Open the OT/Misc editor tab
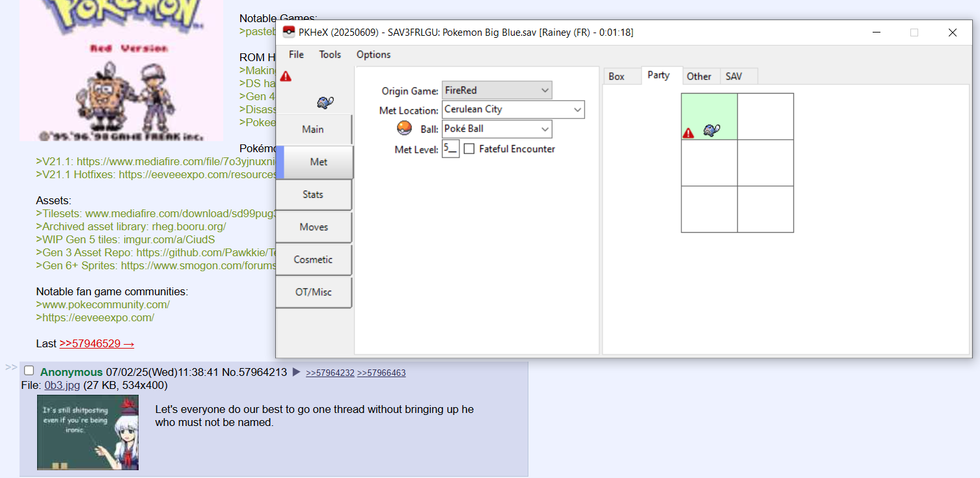980x478 pixels. [x=314, y=292]
